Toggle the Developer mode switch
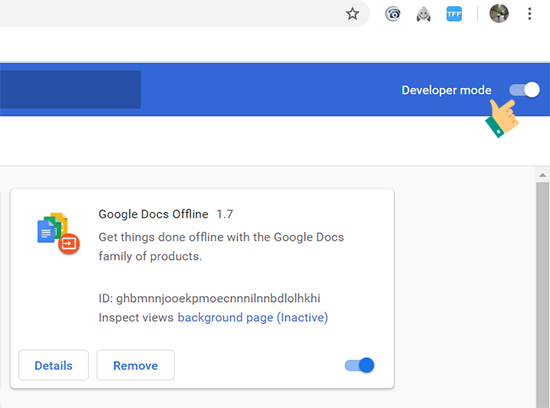The image size is (550, 408). (524, 90)
